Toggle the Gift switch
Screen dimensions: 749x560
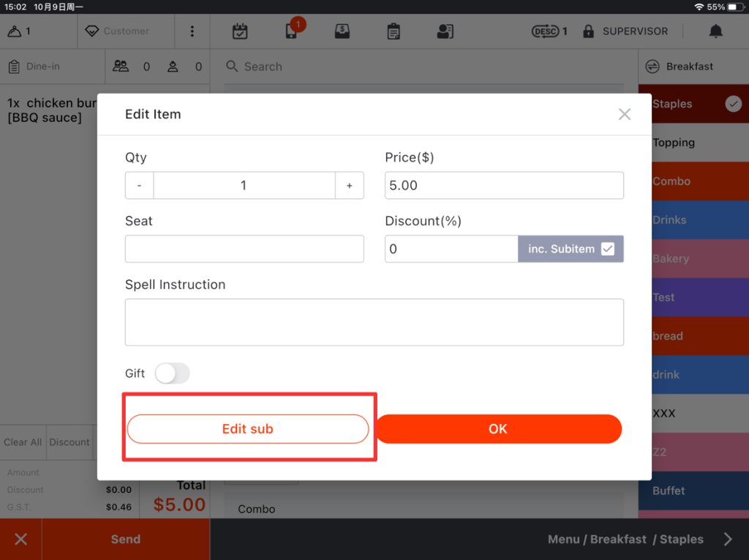click(172, 374)
